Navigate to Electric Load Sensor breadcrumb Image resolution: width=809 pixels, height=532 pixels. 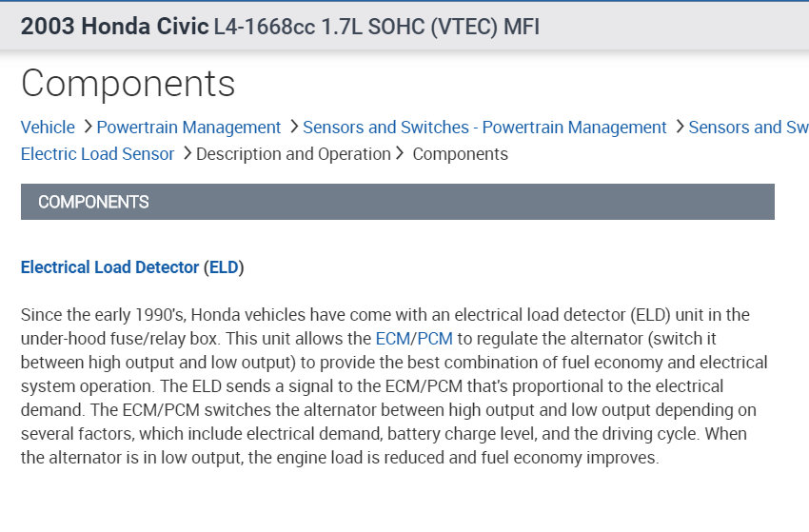pos(97,154)
